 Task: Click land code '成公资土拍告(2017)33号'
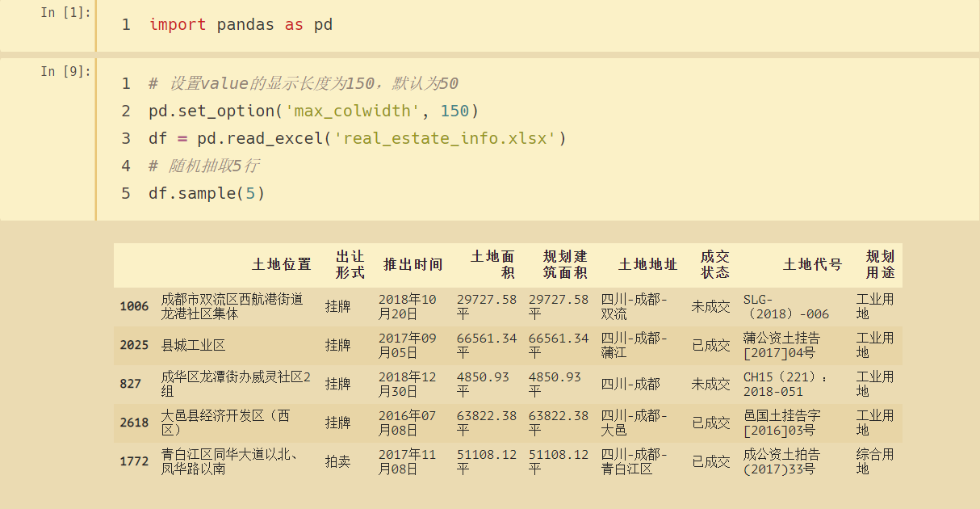[x=781, y=461]
